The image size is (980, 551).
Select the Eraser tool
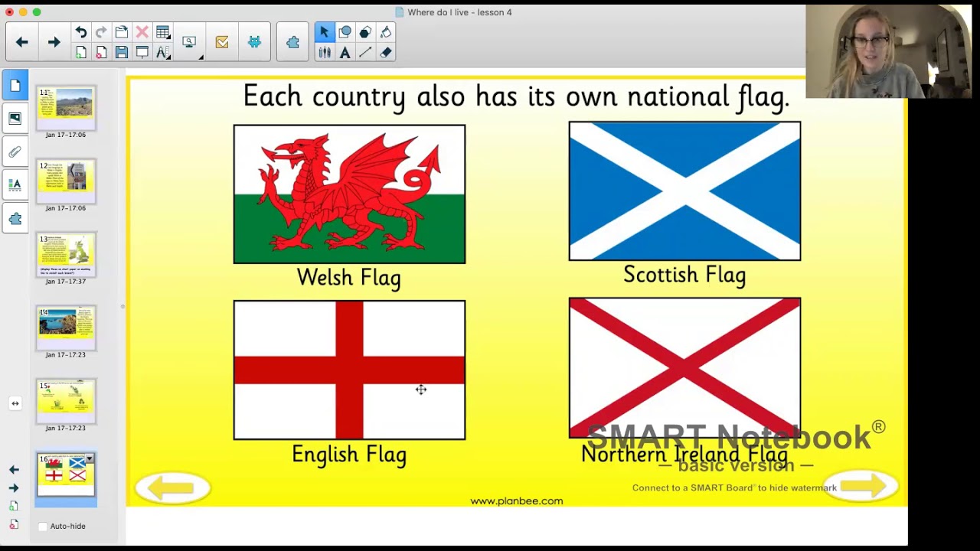[x=386, y=52]
